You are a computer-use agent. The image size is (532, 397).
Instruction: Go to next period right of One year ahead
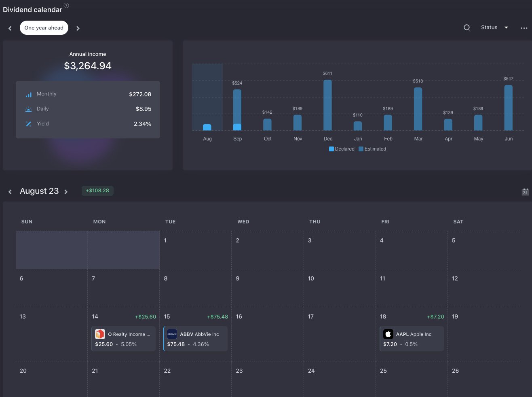point(78,28)
